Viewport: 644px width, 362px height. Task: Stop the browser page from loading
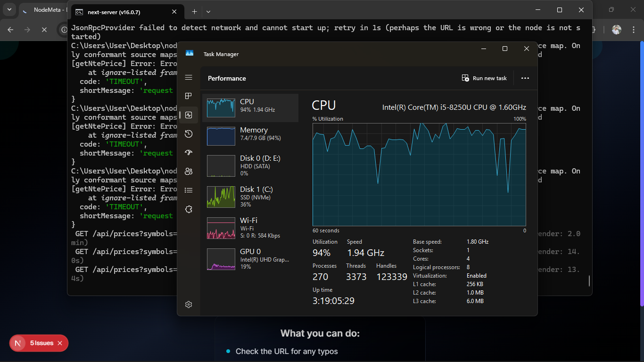pyautogui.click(x=44, y=30)
